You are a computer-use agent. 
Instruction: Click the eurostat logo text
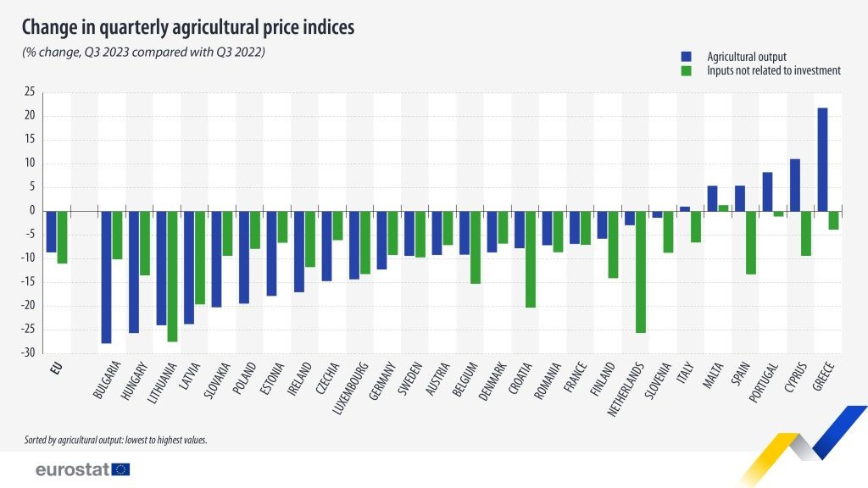click(73, 469)
